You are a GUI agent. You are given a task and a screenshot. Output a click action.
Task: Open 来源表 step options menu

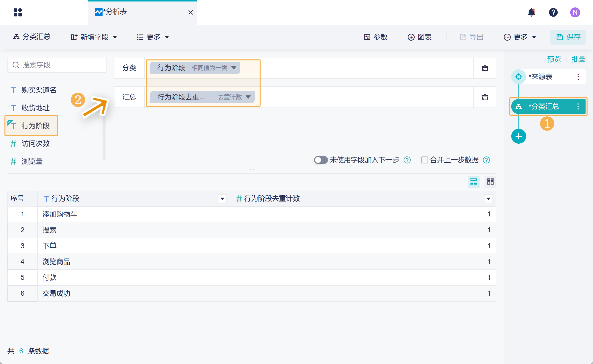tap(578, 77)
